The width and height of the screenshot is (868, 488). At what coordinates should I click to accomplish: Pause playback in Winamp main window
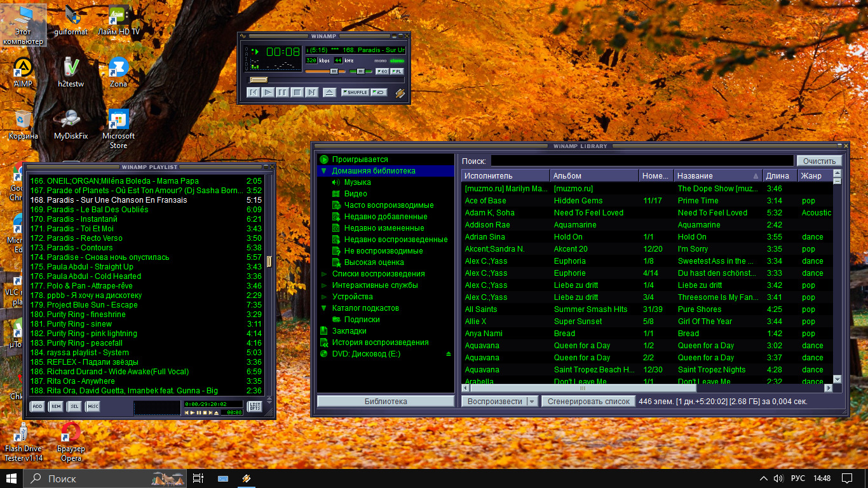pos(283,93)
